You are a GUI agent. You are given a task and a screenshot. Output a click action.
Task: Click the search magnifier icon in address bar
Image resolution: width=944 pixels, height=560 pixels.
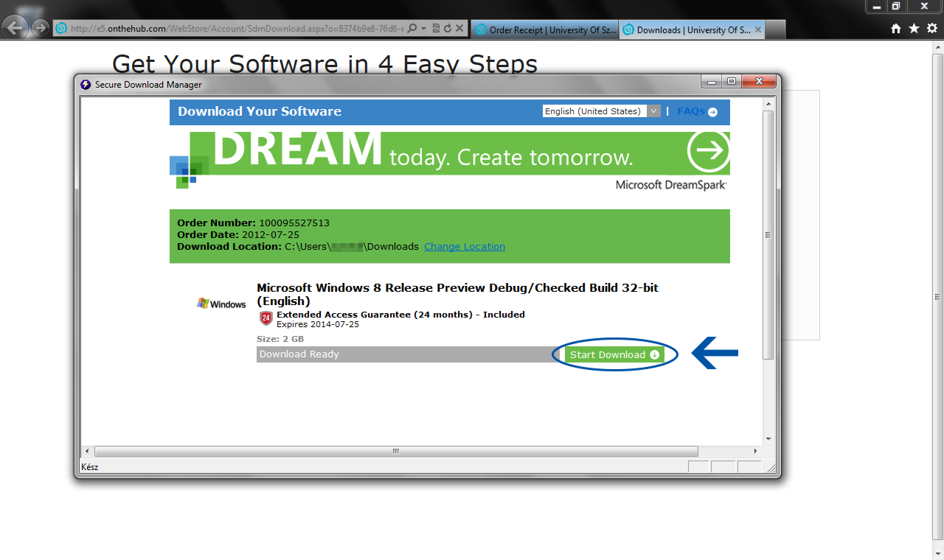point(412,29)
